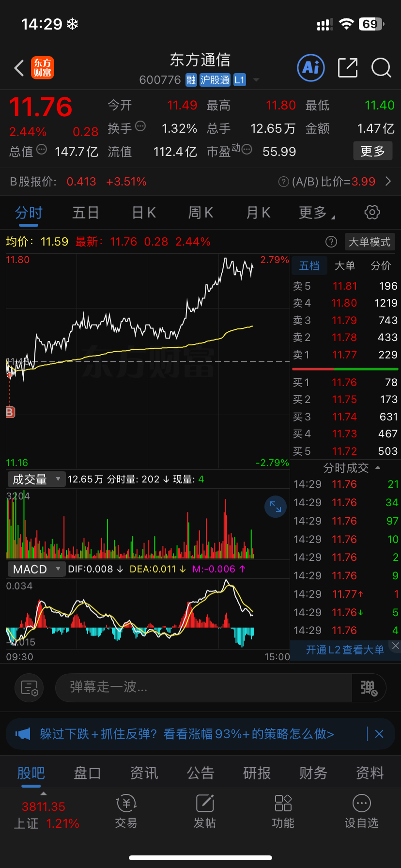Open the 研报 bottom tab

pos(257,773)
